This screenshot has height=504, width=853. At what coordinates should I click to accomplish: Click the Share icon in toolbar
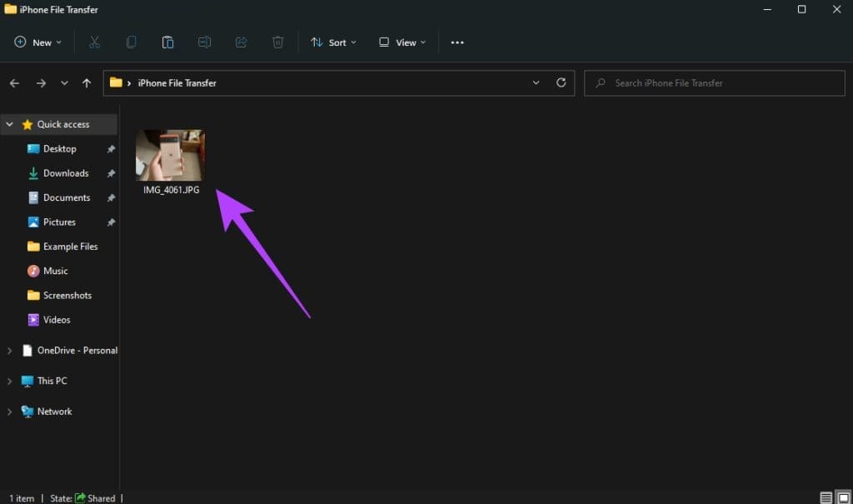(242, 42)
